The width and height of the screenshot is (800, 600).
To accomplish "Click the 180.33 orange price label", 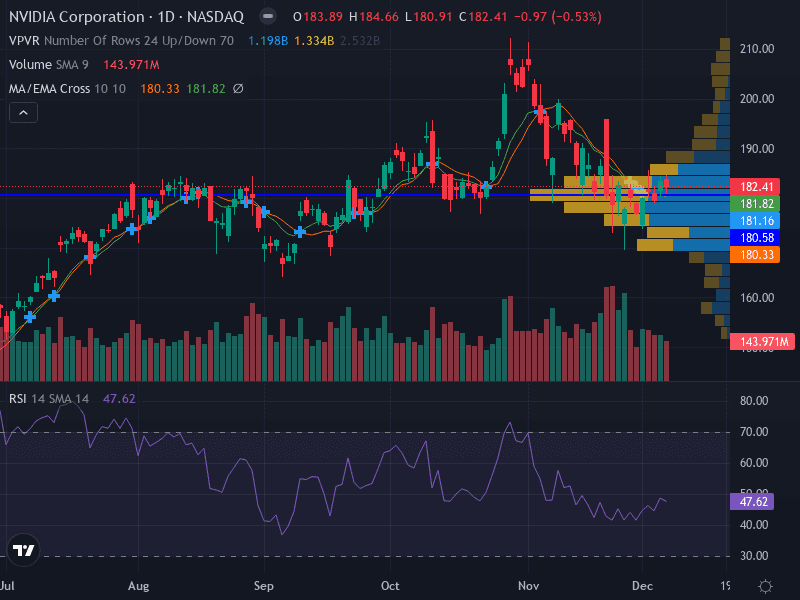I will pyautogui.click(x=757, y=255).
